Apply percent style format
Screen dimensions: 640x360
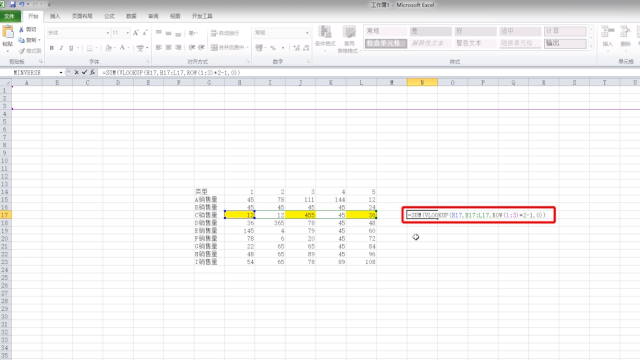point(273,48)
